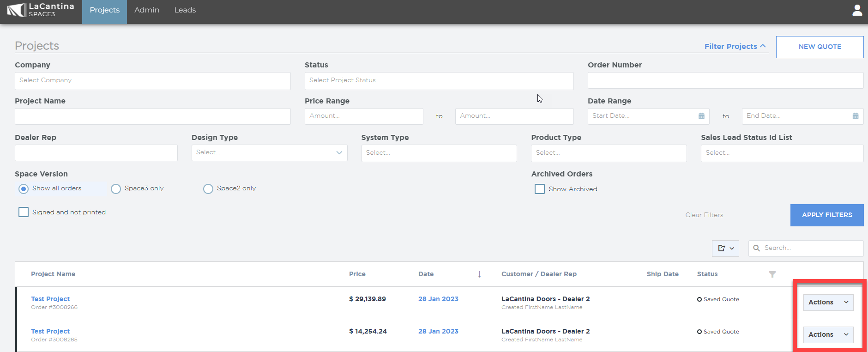
Task: Select the Show all orders radio button
Action: (24, 189)
